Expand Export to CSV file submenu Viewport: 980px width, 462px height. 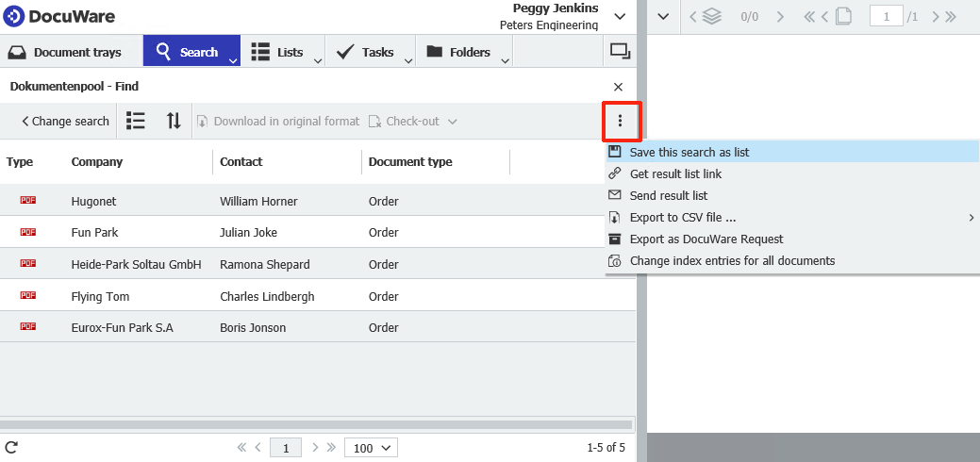[971, 218]
